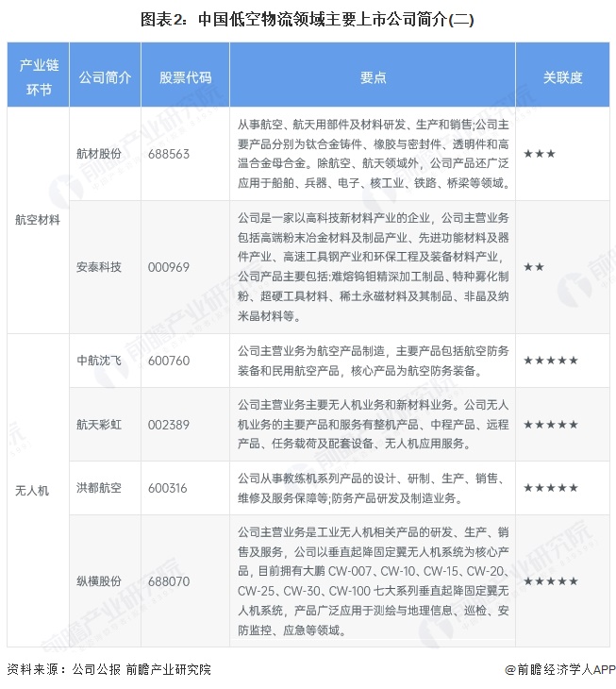Click the 航天彩虹 description paragraph
Image resolution: width=616 pixels, height=689 pixels.
(x=374, y=425)
